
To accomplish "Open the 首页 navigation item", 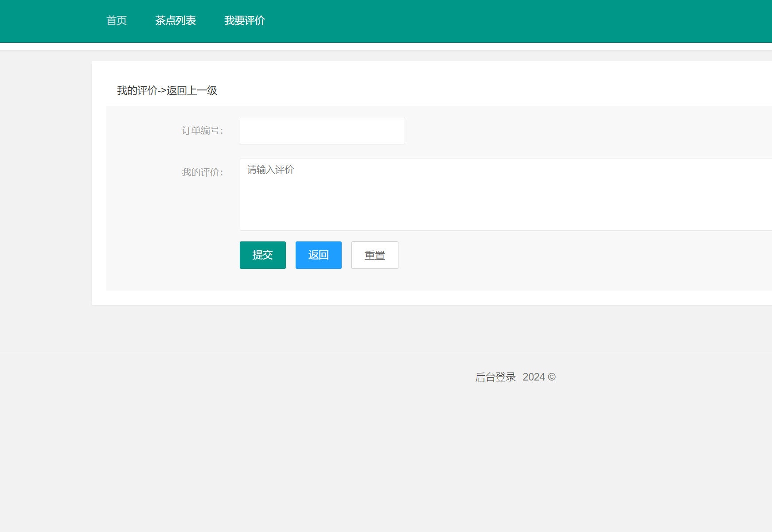I will [117, 21].
